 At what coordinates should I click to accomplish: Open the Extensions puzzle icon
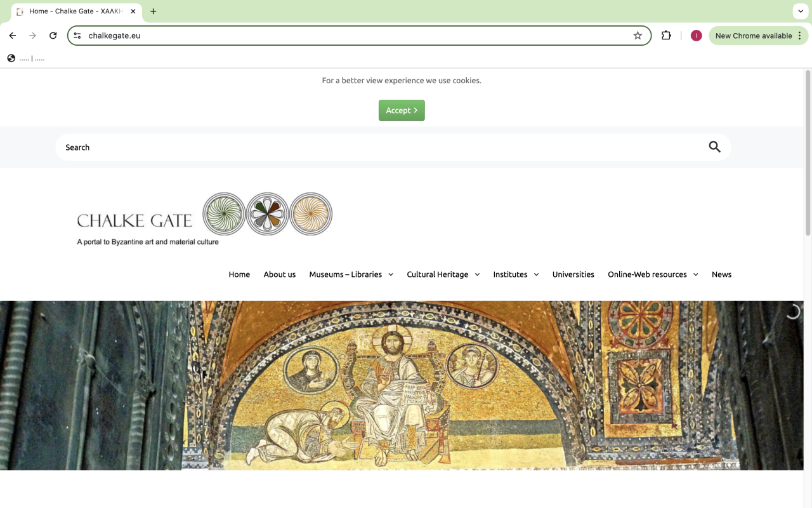tap(666, 36)
